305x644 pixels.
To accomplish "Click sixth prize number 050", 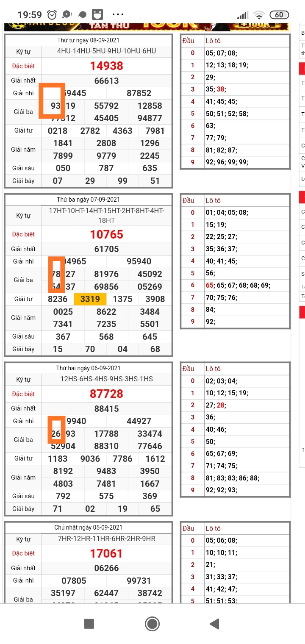I will pyautogui.click(x=63, y=168).
